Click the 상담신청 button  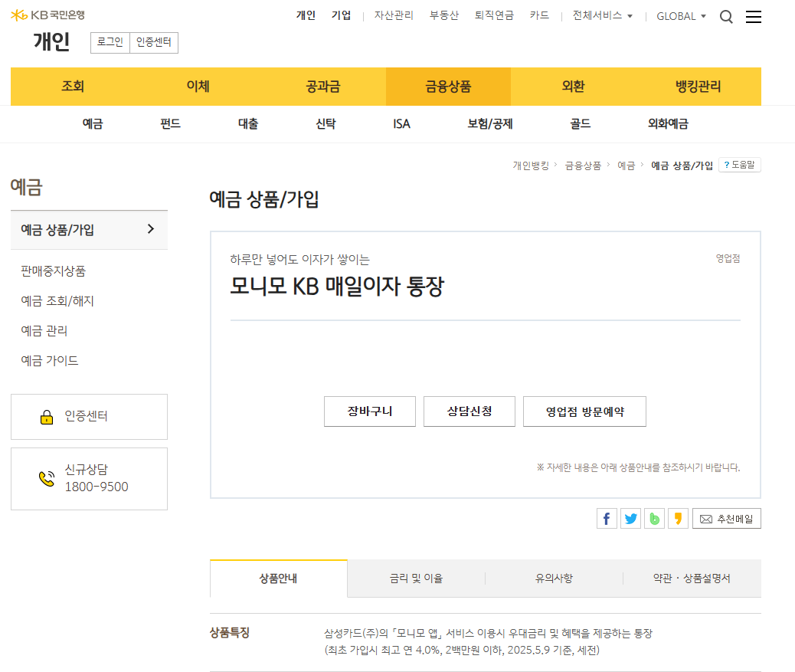coord(469,411)
